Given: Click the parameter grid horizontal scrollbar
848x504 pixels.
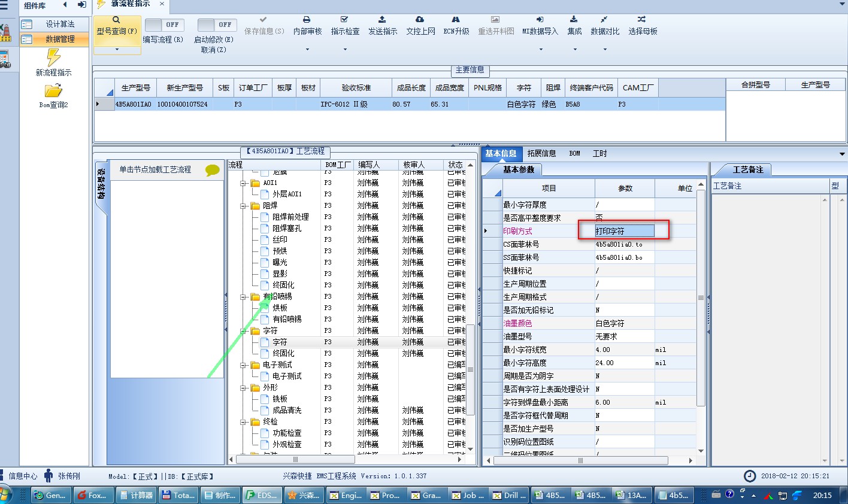Looking at the screenshot, I should tap(580, 460).
